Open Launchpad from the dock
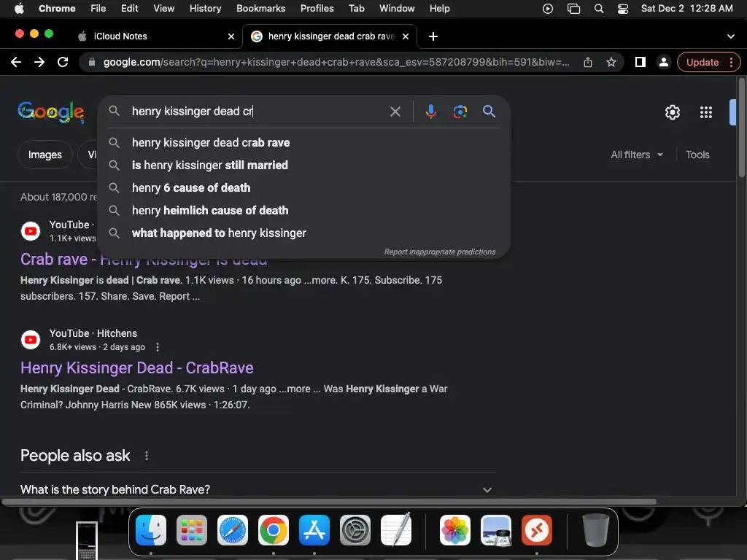The height and width of the screenshot is (560, 747). tap(192, 530)
